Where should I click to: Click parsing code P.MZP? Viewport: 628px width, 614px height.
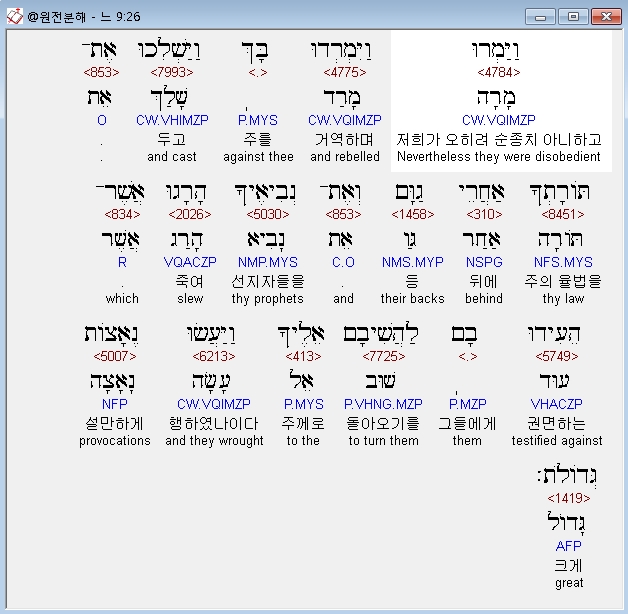467,404
